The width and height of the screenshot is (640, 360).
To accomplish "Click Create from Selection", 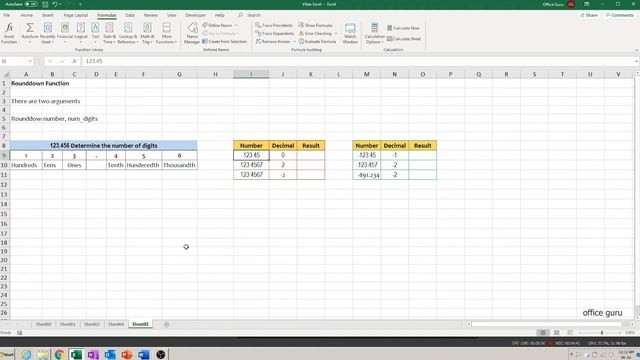I will click(224, 42).
